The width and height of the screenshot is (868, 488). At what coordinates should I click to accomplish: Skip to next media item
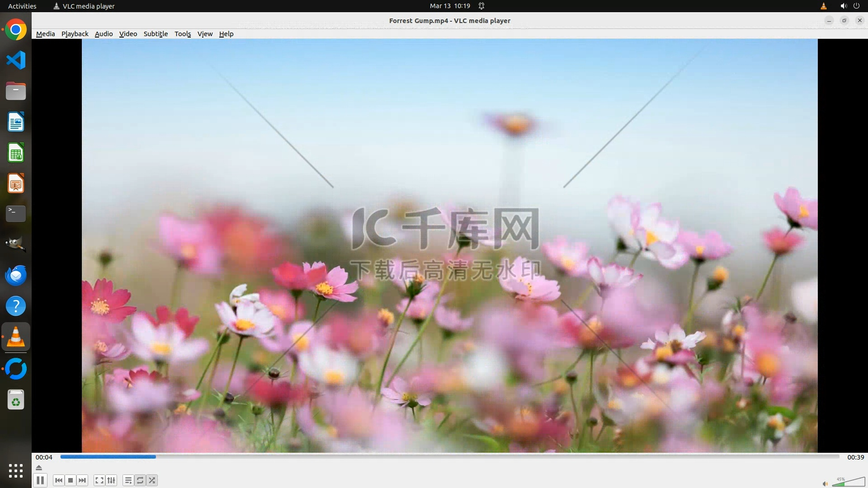[x=82, y=480]
